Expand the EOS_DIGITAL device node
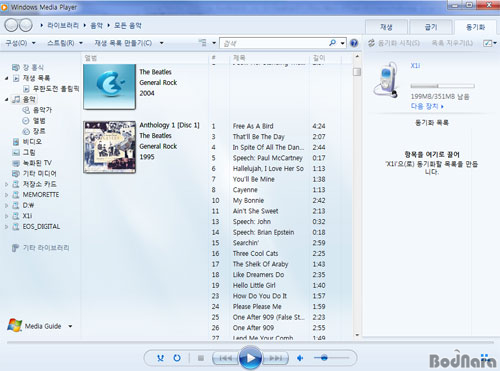This screenshot has height=371, width=500. 6,227
